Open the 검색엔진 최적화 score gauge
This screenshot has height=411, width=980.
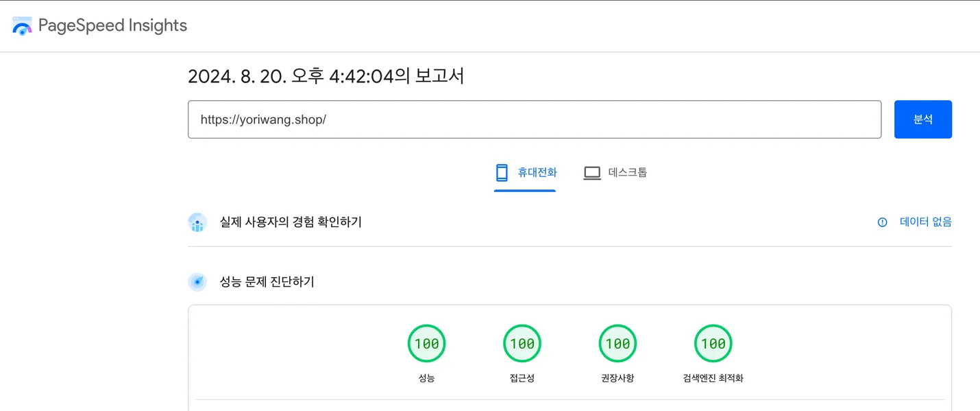(713, 344)
